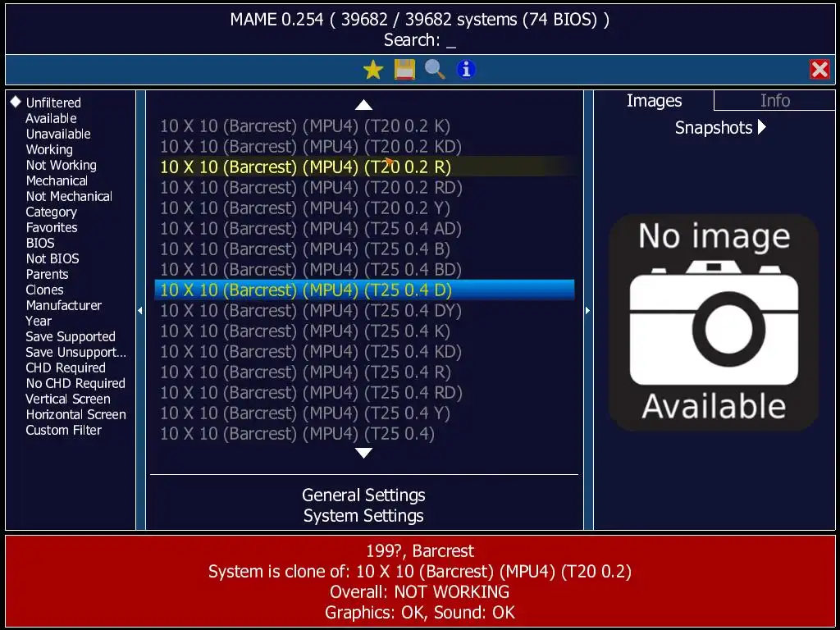Collapse the image panel with right arrow
The image size is (840, 630).
pos(587,310)
